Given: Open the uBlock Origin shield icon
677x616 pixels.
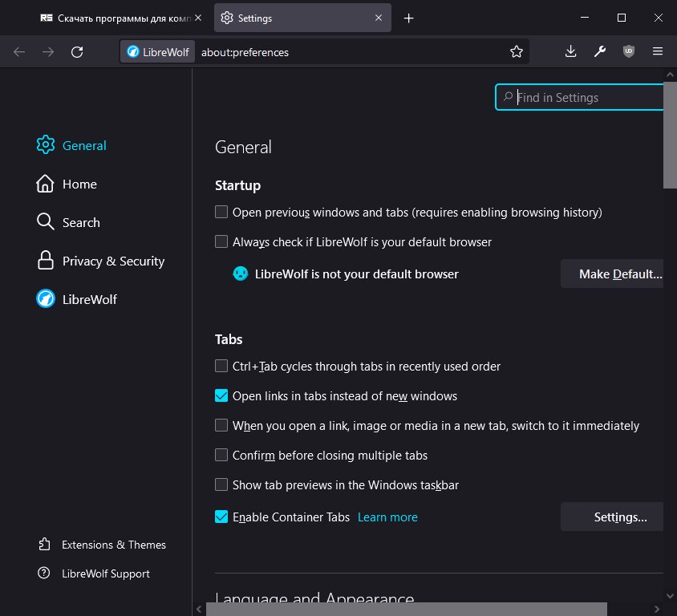Looking at the screenshot, I should pyautogui.click(x=629, y=52).
